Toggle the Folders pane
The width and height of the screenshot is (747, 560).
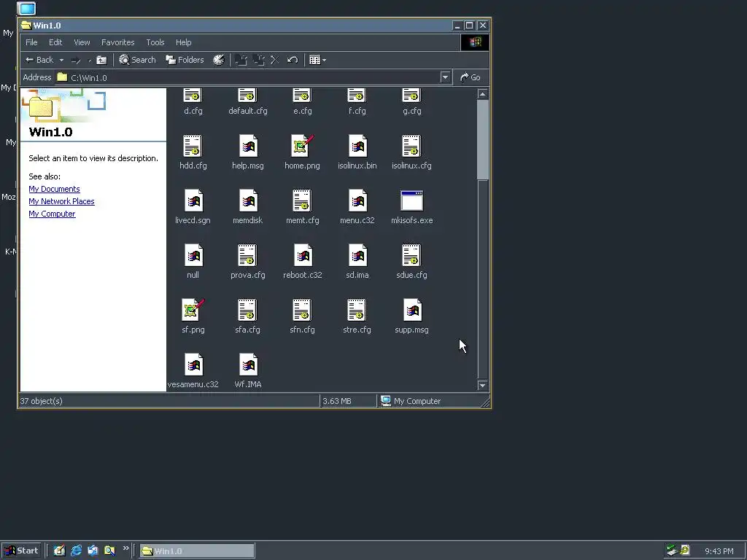pyautogui.click(x=185, y=60)
